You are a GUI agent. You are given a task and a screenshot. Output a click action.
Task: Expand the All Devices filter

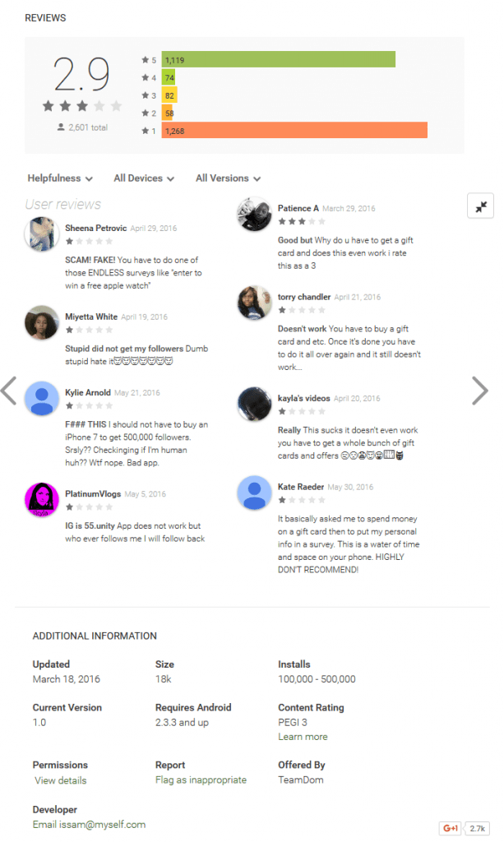[144, 178]
